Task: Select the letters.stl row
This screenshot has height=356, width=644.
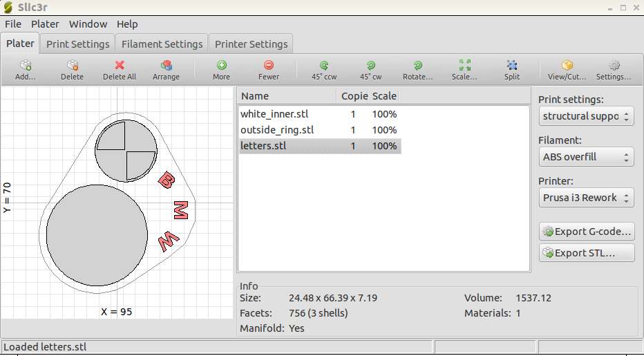Action: pyautogui.click(x=320, y=146)
